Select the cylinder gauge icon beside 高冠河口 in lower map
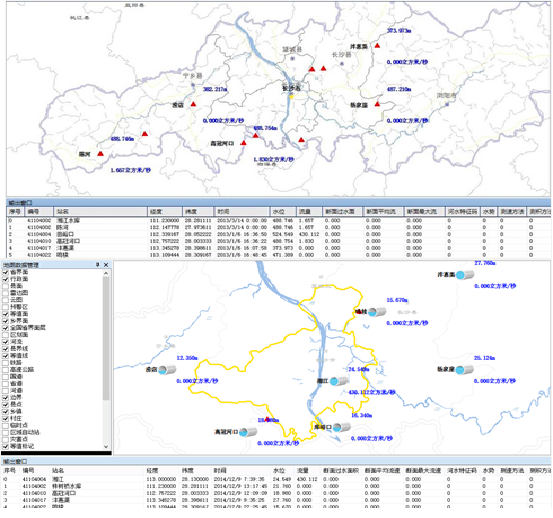 248,432
